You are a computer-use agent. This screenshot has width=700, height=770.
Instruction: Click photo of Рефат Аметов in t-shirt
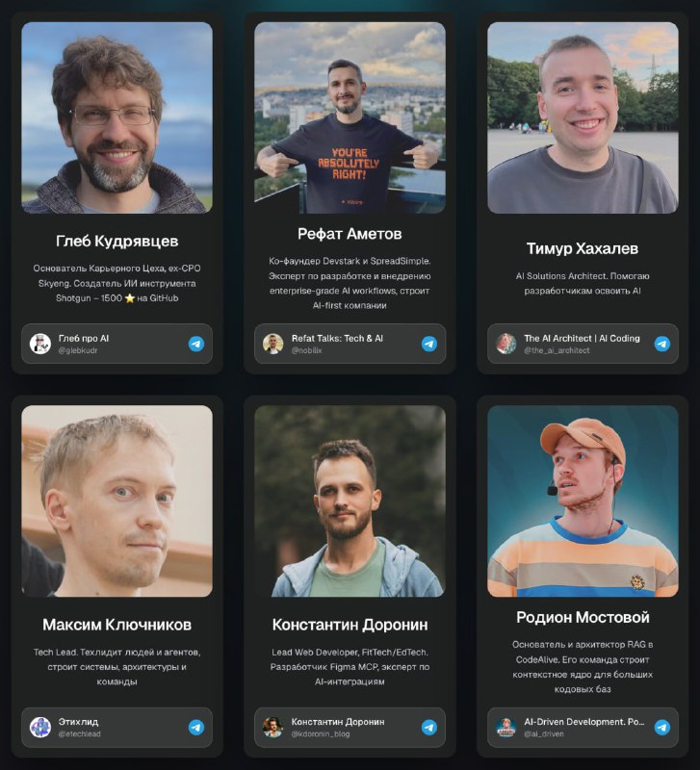(x=350, y=117)
